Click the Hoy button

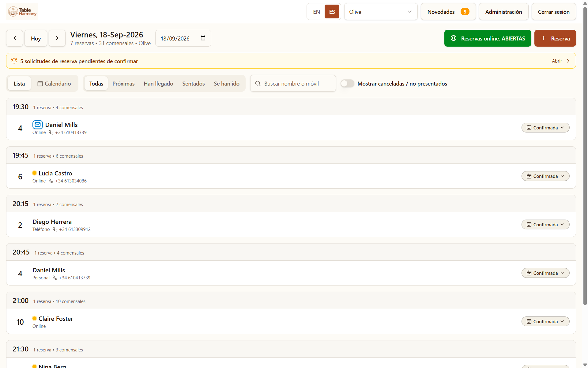pos(36,38)
